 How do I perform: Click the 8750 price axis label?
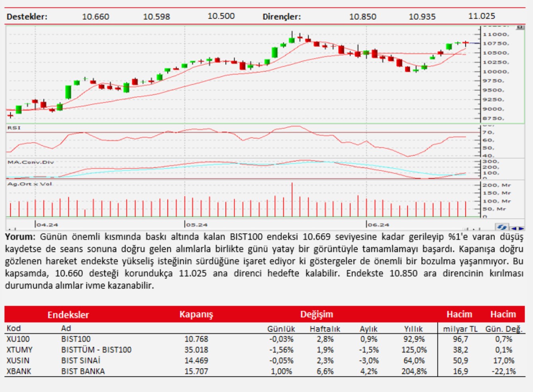coord(494,119)
